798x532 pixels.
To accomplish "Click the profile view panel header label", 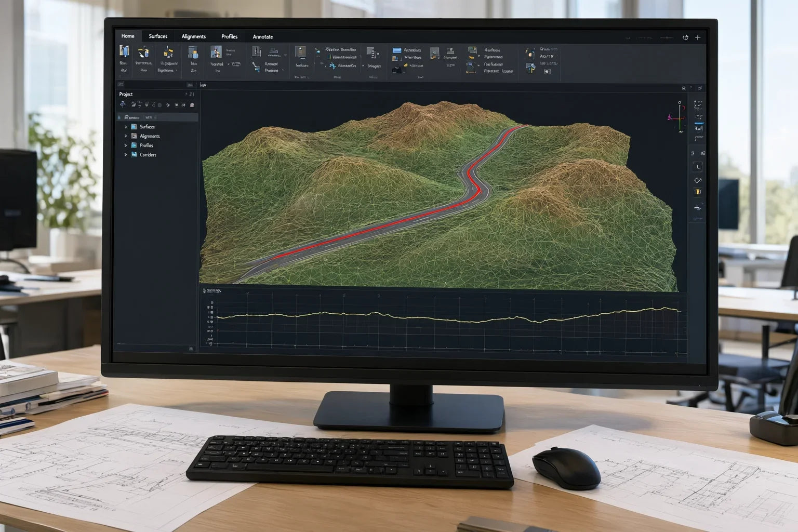I will [212, 291].
